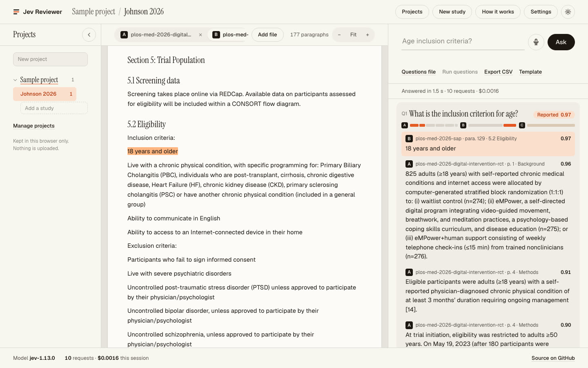Click highlighted '18 years and older' in document
The height and width of the screenshot is (368, 588).
[153, 151]
